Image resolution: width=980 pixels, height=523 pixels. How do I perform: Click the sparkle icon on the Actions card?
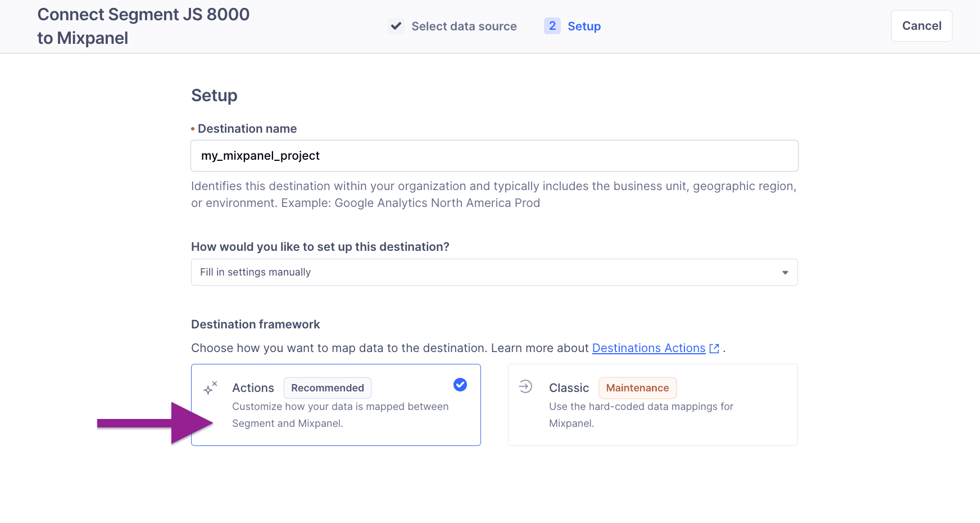tap(210, 387)
